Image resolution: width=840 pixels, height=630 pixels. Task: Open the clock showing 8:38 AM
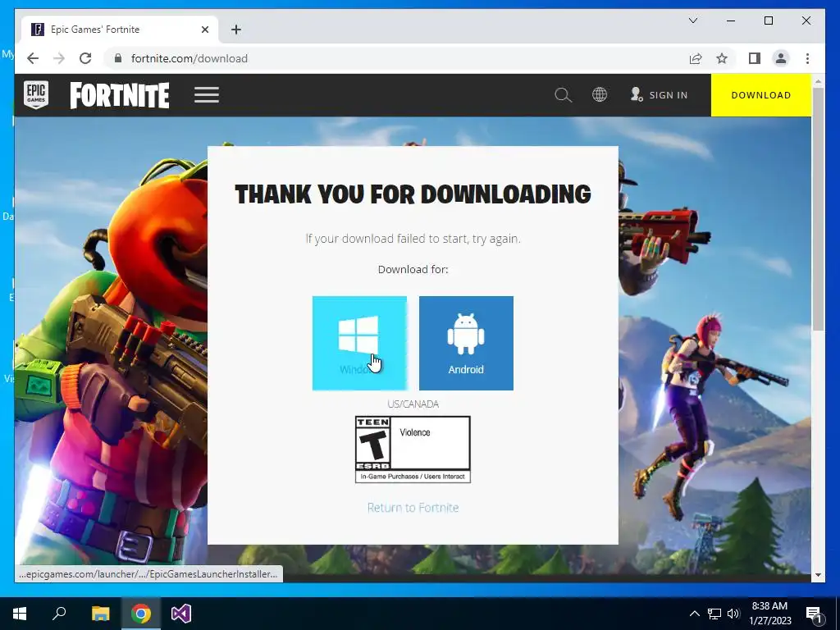pyautogui.click(x=769, y=614)
